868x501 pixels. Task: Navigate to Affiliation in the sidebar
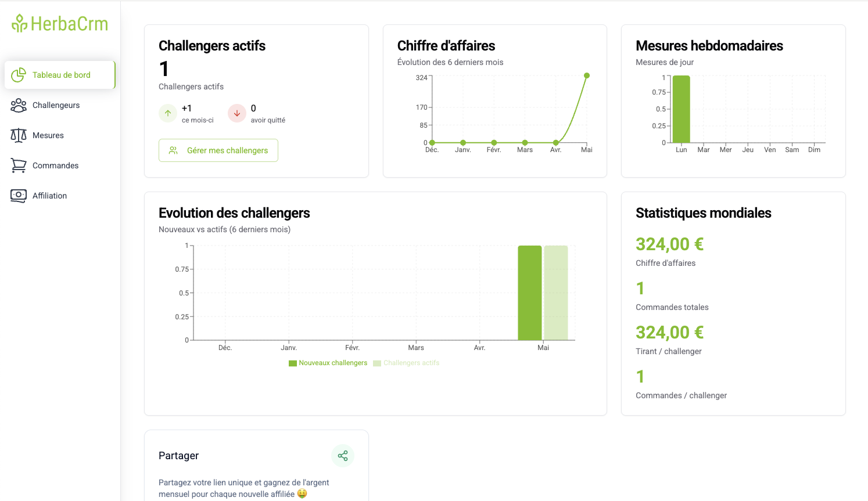(49, 196)
